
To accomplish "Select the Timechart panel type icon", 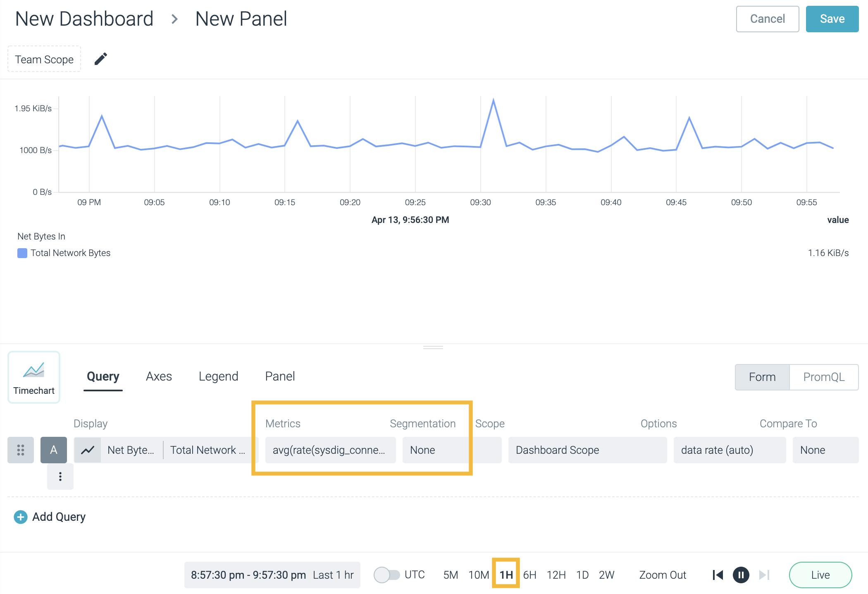I will tap(34, 377).
